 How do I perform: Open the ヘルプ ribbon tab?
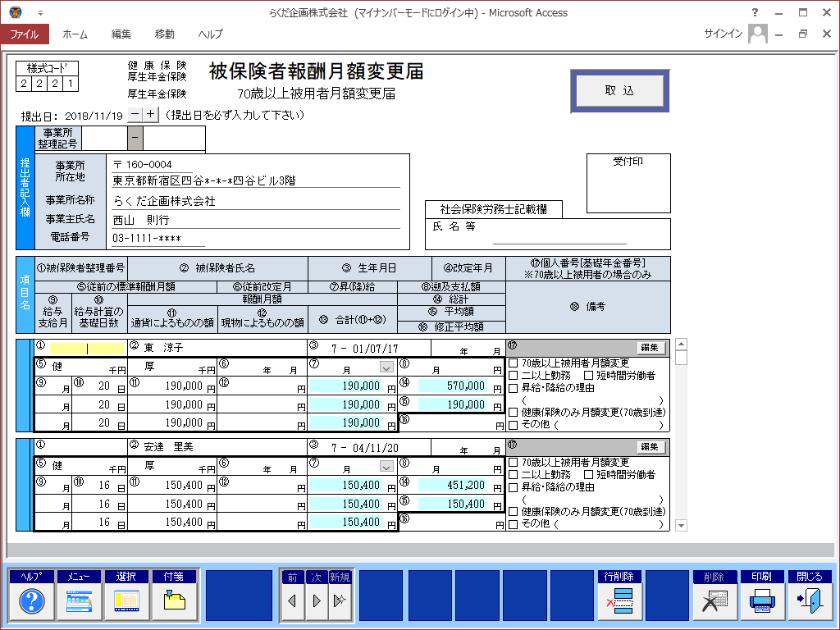pyautogui.click(x=210, y=34)
